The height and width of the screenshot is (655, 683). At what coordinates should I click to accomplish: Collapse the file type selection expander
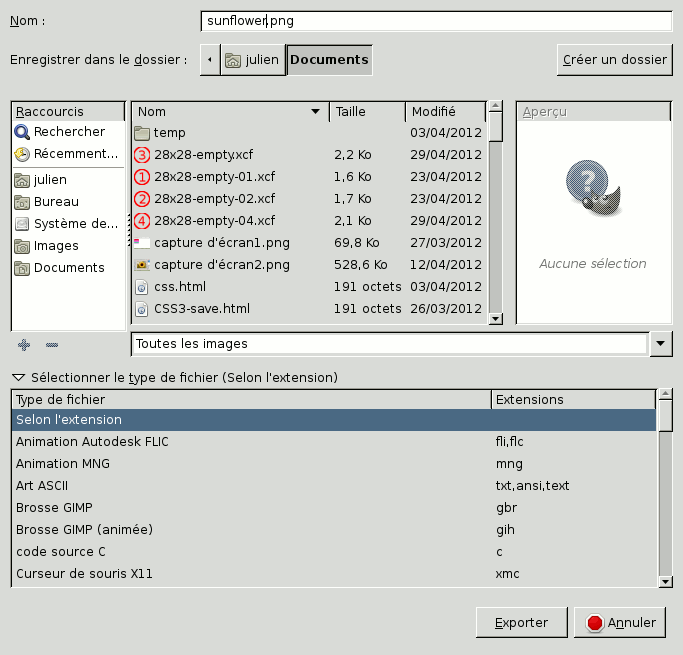click(19, 378)
